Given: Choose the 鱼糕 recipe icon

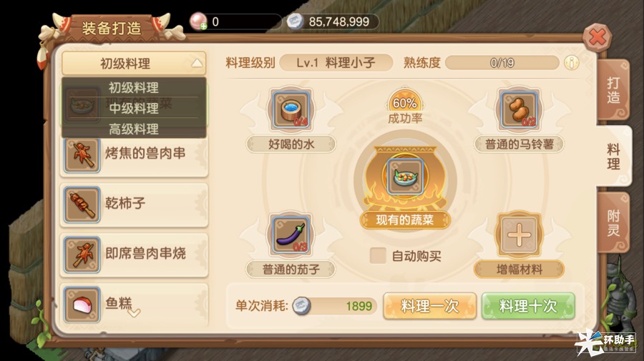Looking at the screenshot, I should (82, 305).
